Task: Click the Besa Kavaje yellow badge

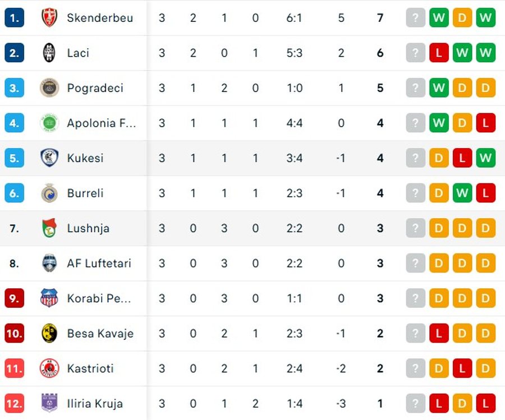Action: 49,334
